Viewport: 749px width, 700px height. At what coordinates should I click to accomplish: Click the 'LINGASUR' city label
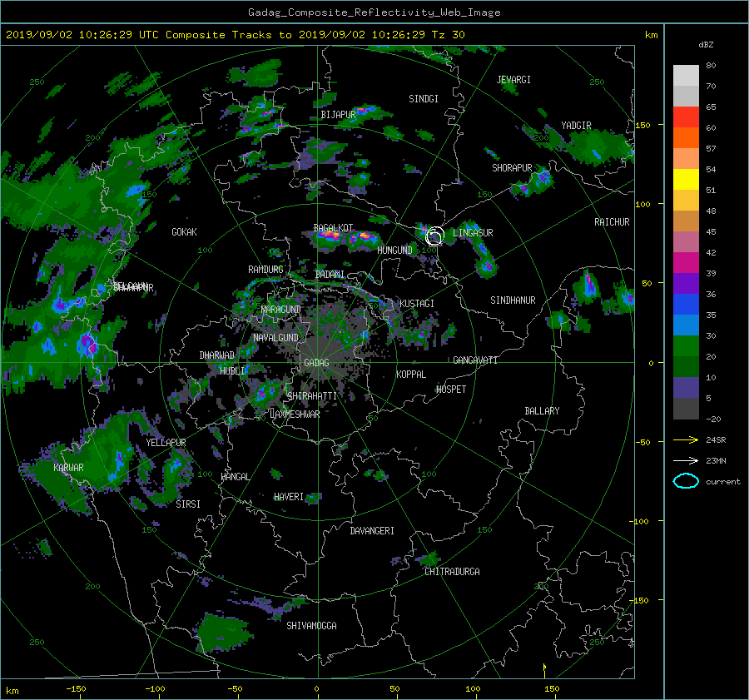point(473,233)
